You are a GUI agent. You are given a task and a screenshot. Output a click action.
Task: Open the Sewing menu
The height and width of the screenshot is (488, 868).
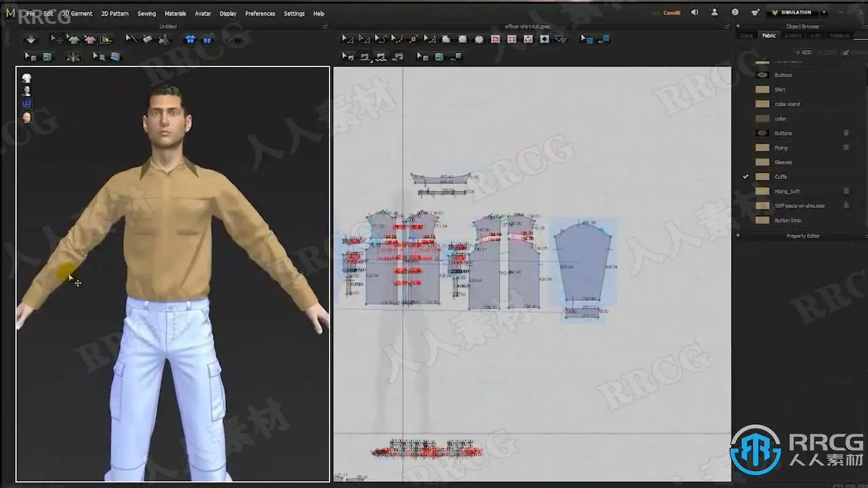(x=146, y=14)
